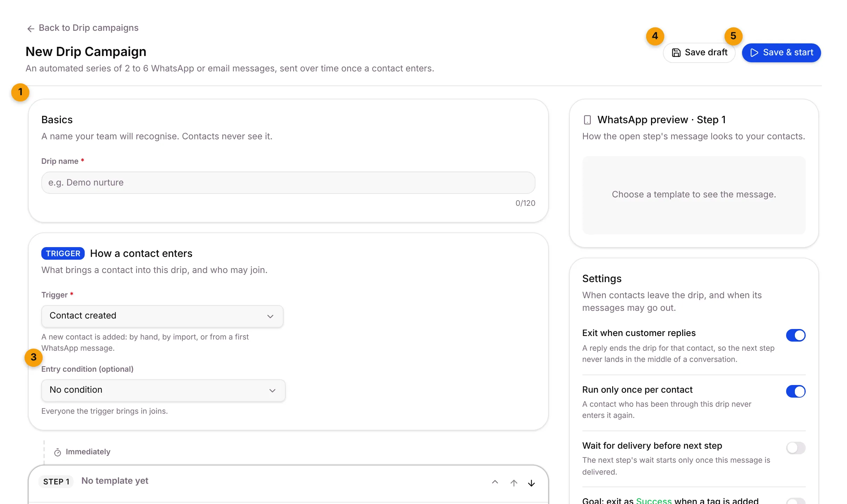Open the No template yet step header

[x=288, y=483]
